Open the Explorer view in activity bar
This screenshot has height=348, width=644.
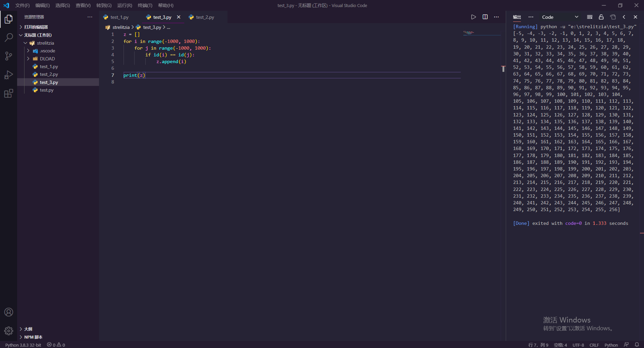[x=9, y=19]
